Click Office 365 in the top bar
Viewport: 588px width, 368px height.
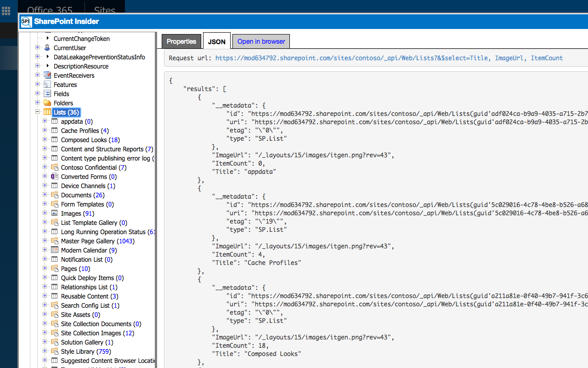pos(50,11)
